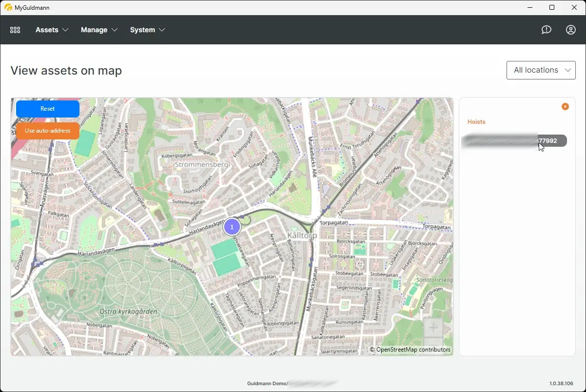Viewport: 586px width, 392px height.
Task: Open the app launcher grid icon
Action: click(15, 30)
